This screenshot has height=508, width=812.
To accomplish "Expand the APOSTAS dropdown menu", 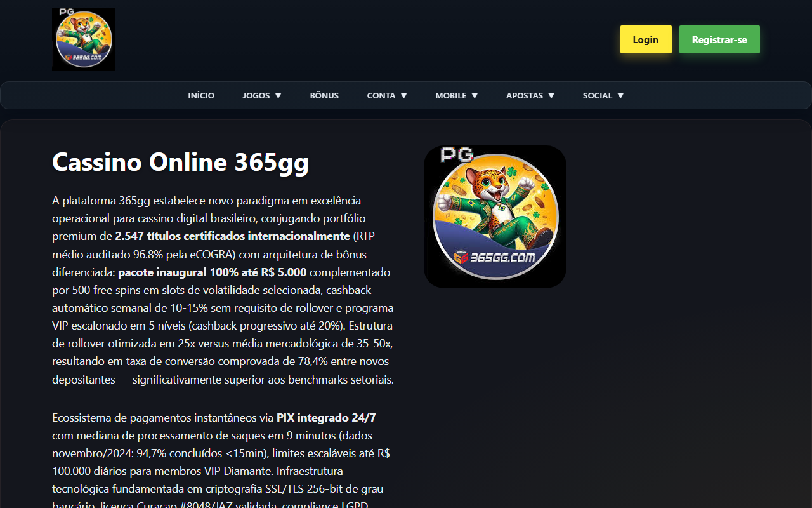I will [x=530, y=95].
